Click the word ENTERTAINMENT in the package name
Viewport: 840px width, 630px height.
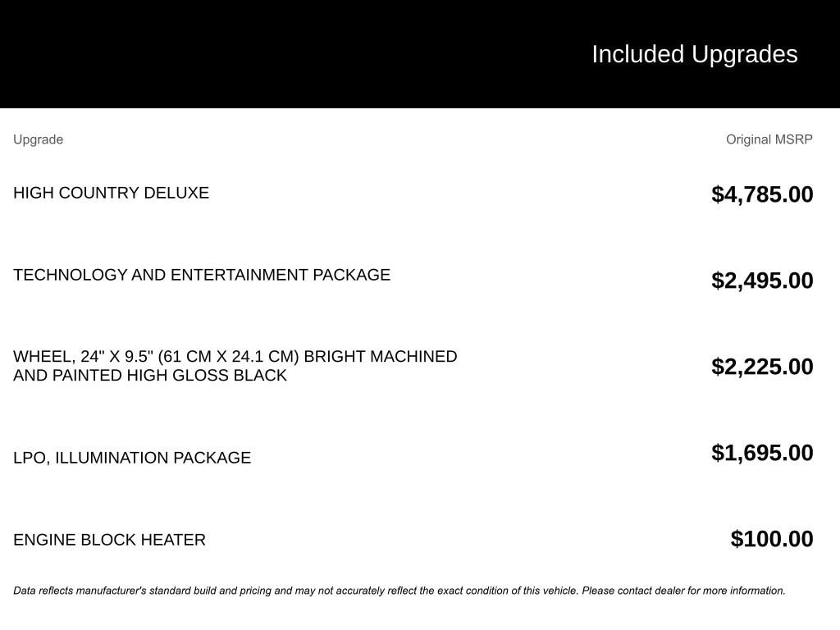239,275
